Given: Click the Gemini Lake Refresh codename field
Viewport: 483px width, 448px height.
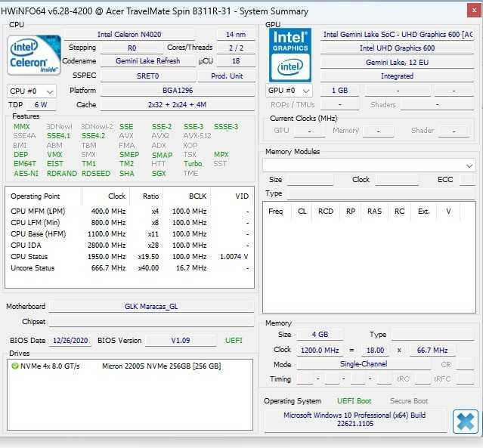Looking at the screenshot, I should tap(147, 61).
